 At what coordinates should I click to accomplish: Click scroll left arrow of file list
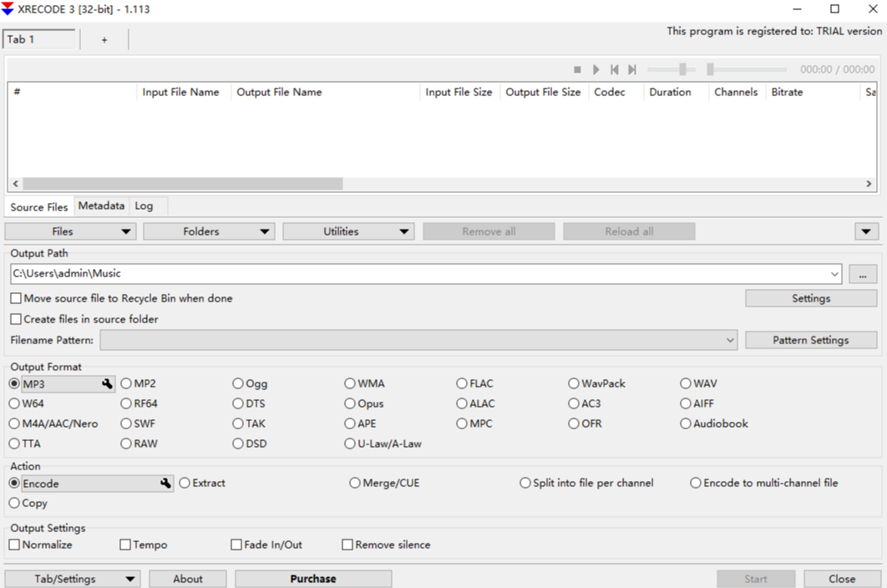pyautogui.click(x=15, y=184)
